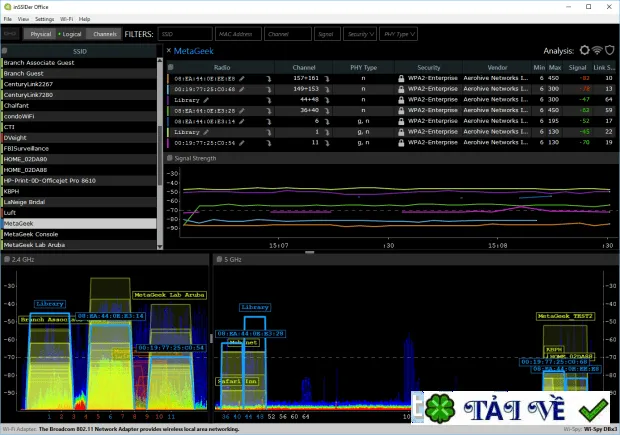Click the security shield analysis icon
Image resolution: width=620 pixels, height=435 pixels.
(x=610, y=50)
